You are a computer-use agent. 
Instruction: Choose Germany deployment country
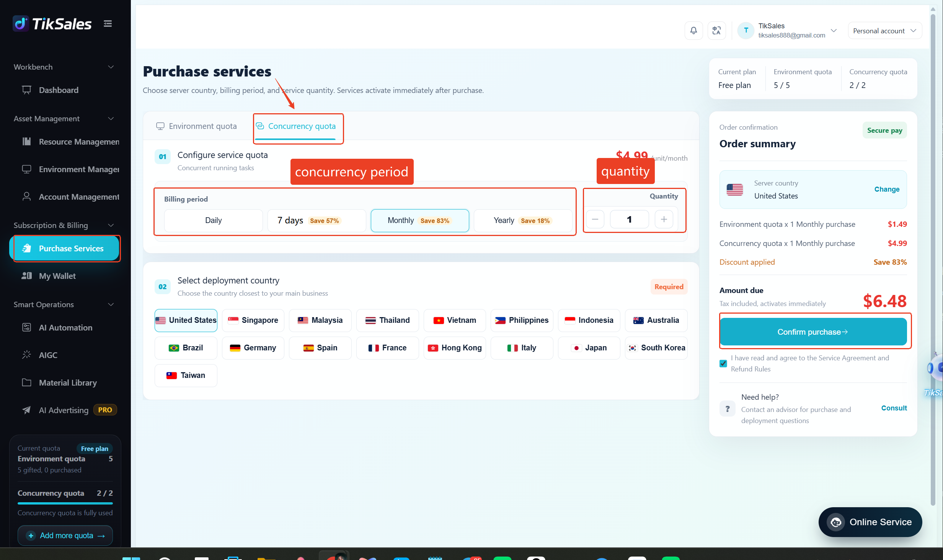[x=253, y=348]
